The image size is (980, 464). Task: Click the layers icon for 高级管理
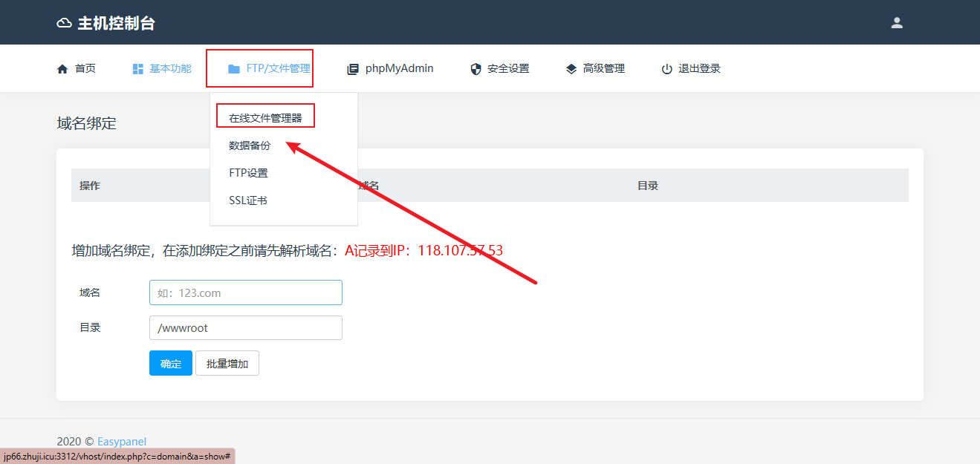click(571, 69)
